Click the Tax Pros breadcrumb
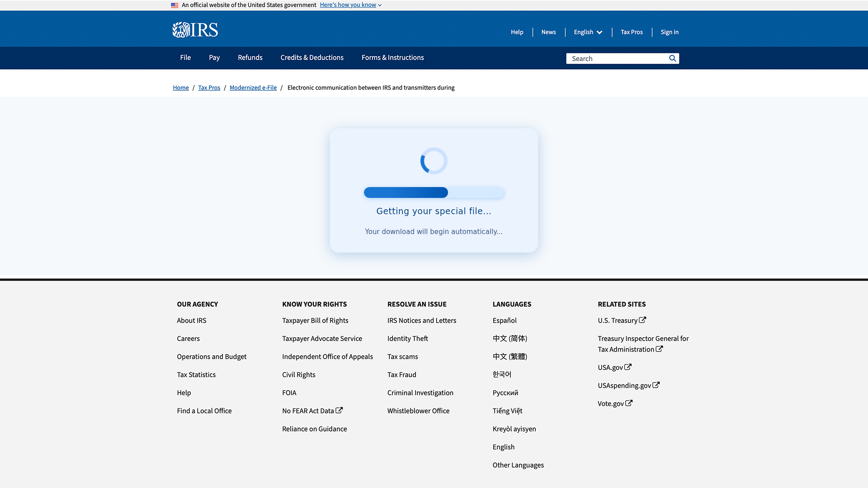The width and height of the screenshot is (868, 488). tap(209, 88)
